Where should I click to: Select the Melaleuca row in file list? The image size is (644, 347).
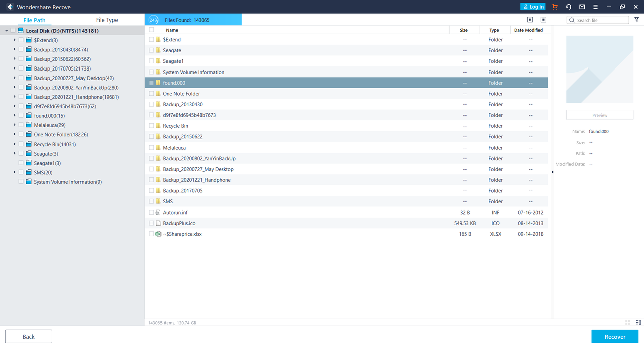point(347,148)
